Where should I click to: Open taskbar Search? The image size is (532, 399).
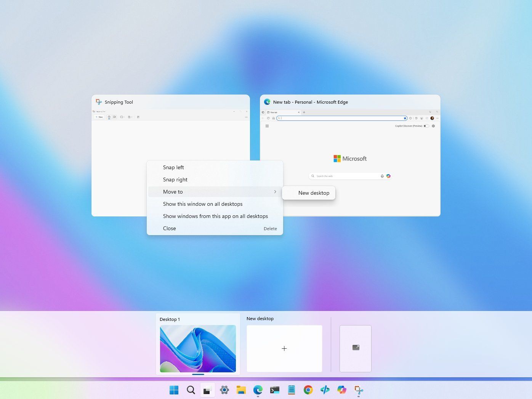(x=191, y=390)
